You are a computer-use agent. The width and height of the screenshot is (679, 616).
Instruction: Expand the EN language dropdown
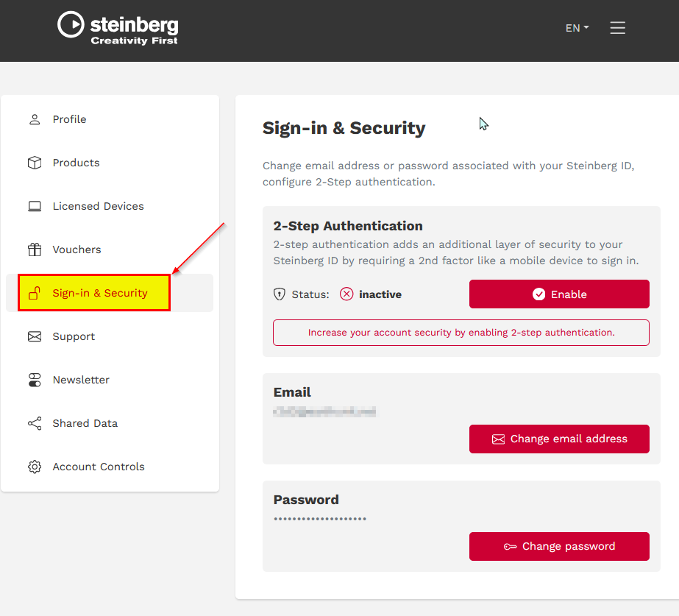577,28
